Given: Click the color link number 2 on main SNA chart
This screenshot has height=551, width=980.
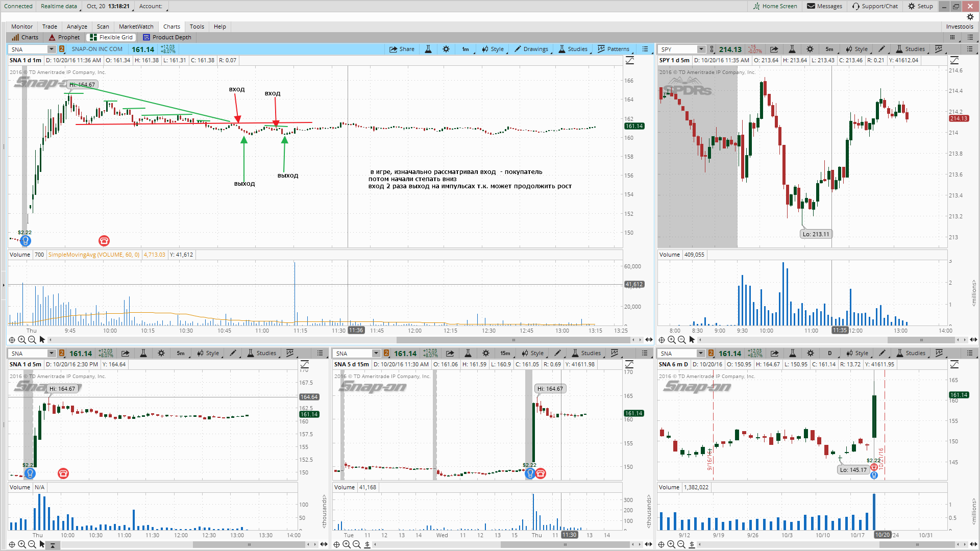Looking at the screenshot, I should coord(62,49).
